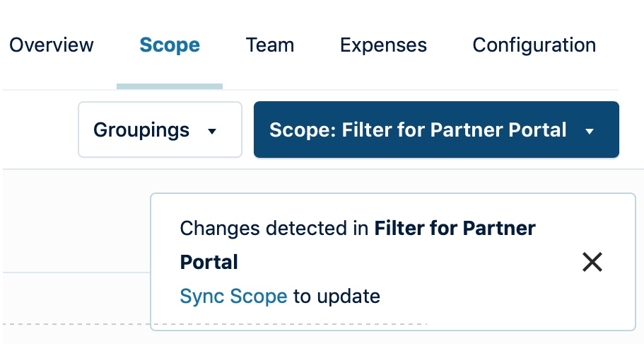Go to the Expenses tab

click(x=383, y=45)
